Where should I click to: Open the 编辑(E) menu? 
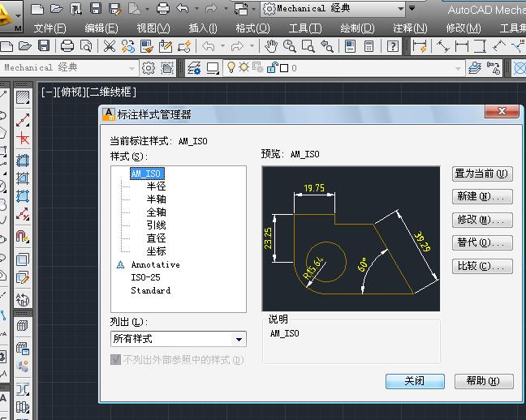click(101, 28)
